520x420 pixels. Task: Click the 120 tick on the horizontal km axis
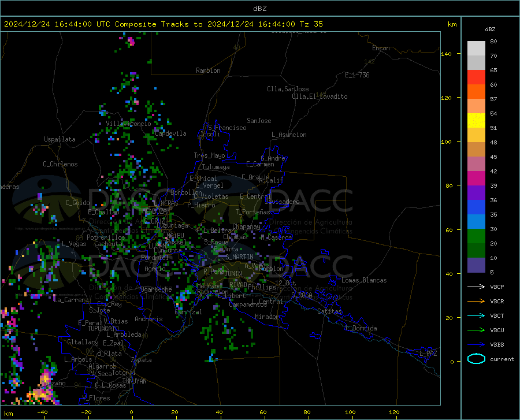[x=394, y=412]
